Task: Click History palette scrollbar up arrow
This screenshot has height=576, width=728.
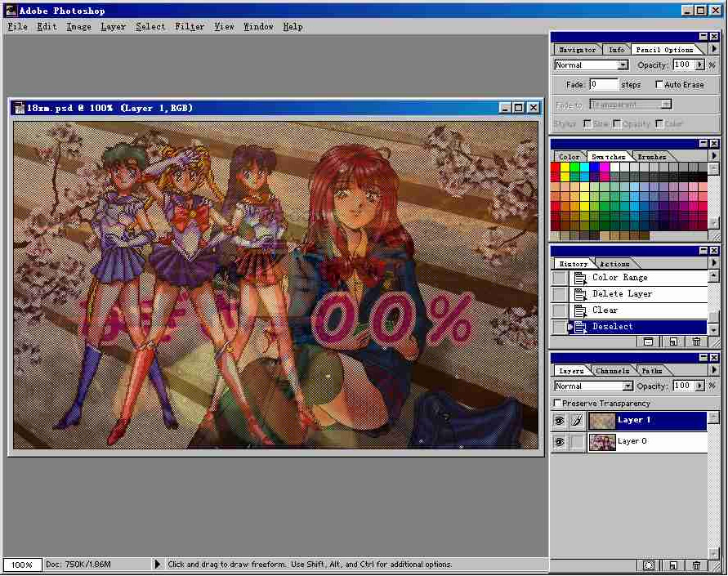Action: [x=713, y=277]
